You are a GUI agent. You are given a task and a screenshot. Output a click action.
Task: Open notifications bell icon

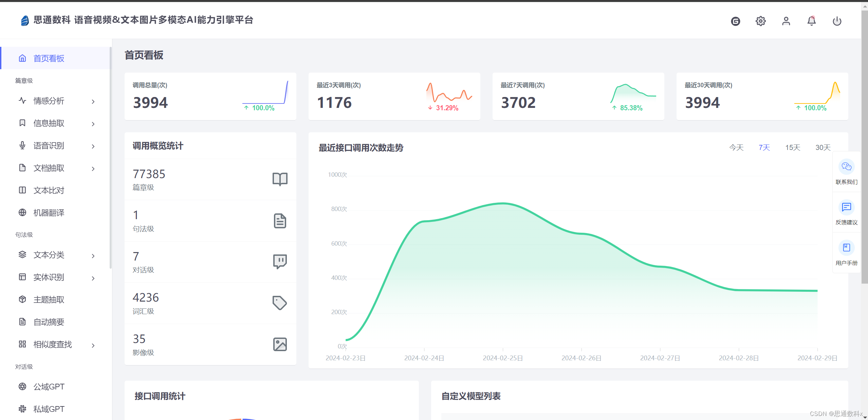(x=811, y=21)
